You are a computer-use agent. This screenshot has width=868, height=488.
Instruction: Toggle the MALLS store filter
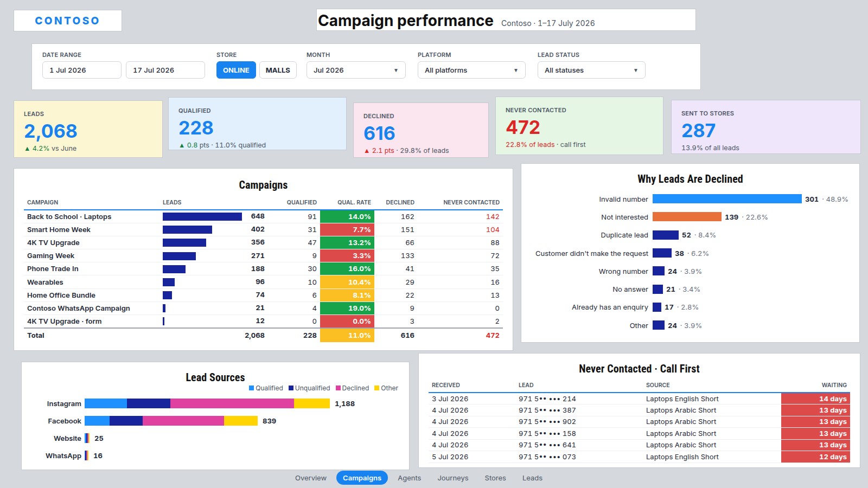pyautogui.click(x=278, y=70)
